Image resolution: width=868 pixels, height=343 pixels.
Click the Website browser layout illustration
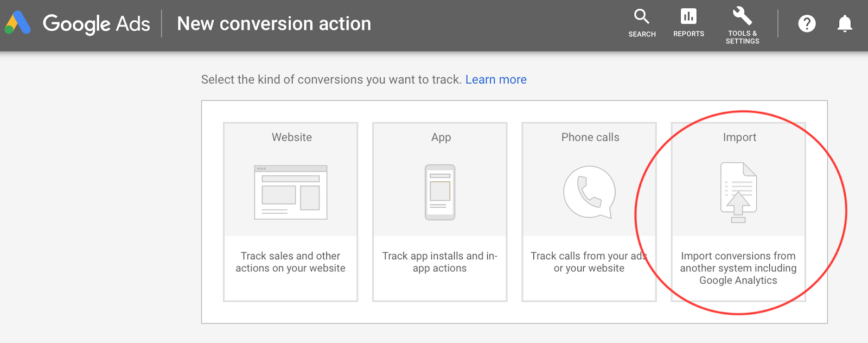tap(291, 192)
